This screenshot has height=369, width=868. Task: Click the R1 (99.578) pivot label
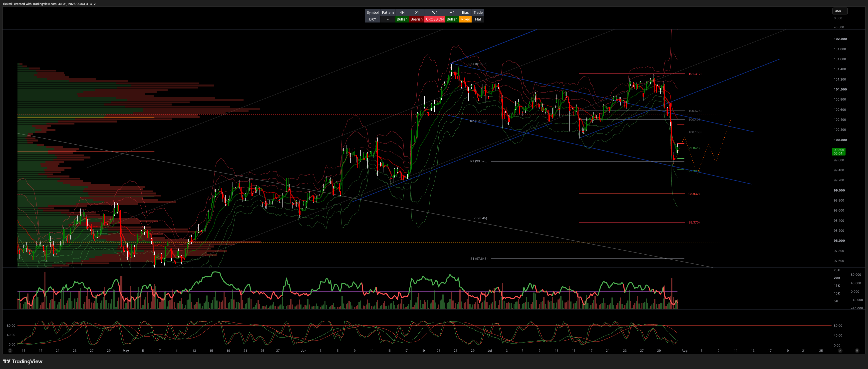point(479,161)
